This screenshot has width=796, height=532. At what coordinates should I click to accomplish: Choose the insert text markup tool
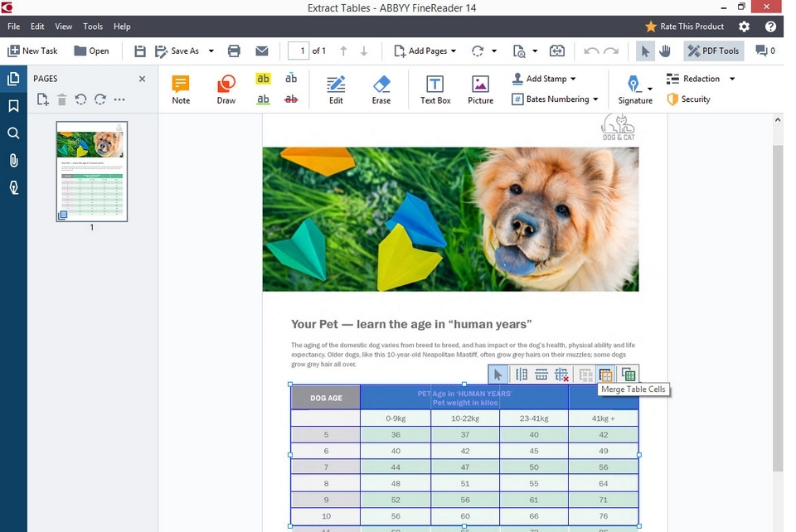[x=291, y=78]
